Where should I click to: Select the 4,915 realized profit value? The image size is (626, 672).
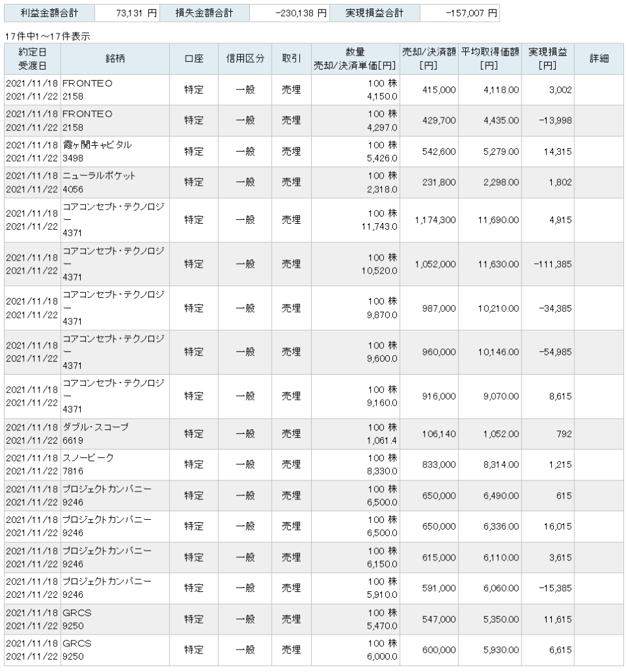pos(560,220)
